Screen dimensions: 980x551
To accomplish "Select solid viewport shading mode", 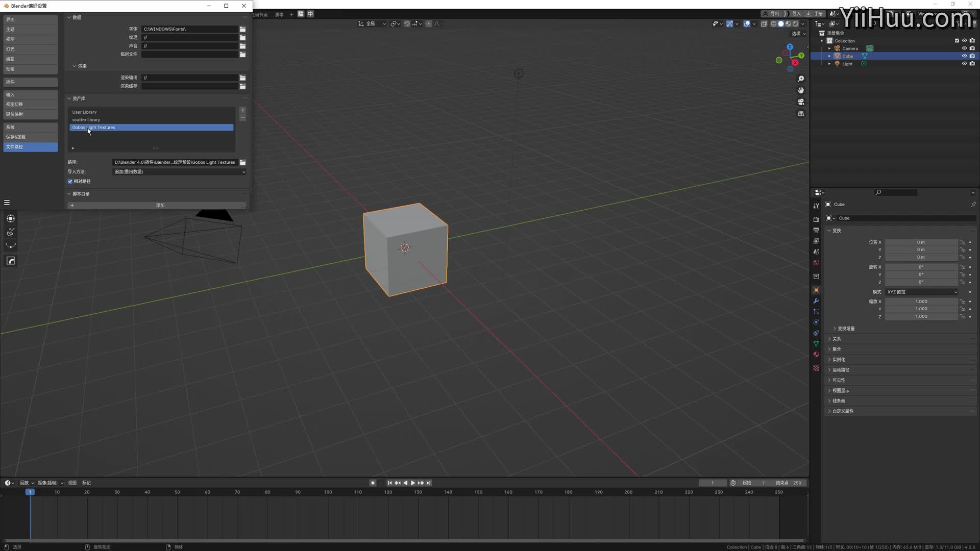I will coord(781,24).
